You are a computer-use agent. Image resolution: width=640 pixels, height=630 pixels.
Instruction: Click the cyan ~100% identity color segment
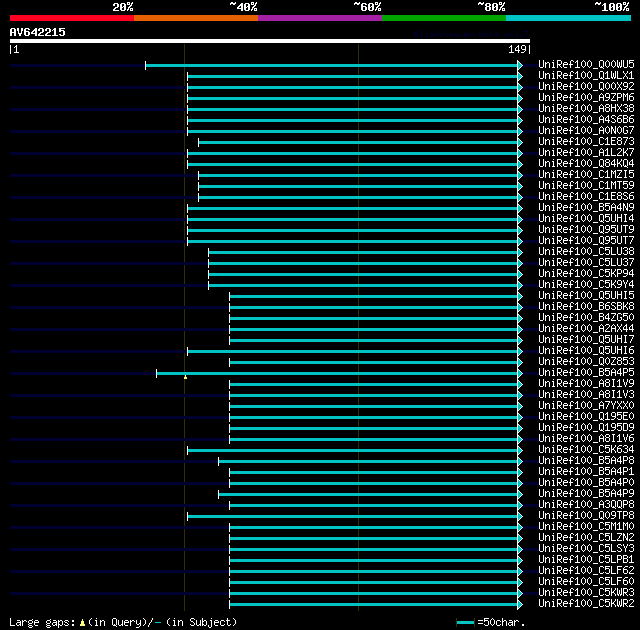point(569,18)
